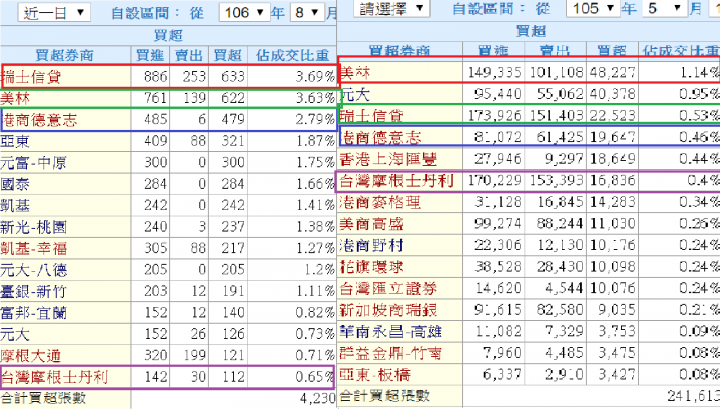Open the 元大-八德 broker link
This screenshot has width=720, height=410.
(x=34, y=270)
